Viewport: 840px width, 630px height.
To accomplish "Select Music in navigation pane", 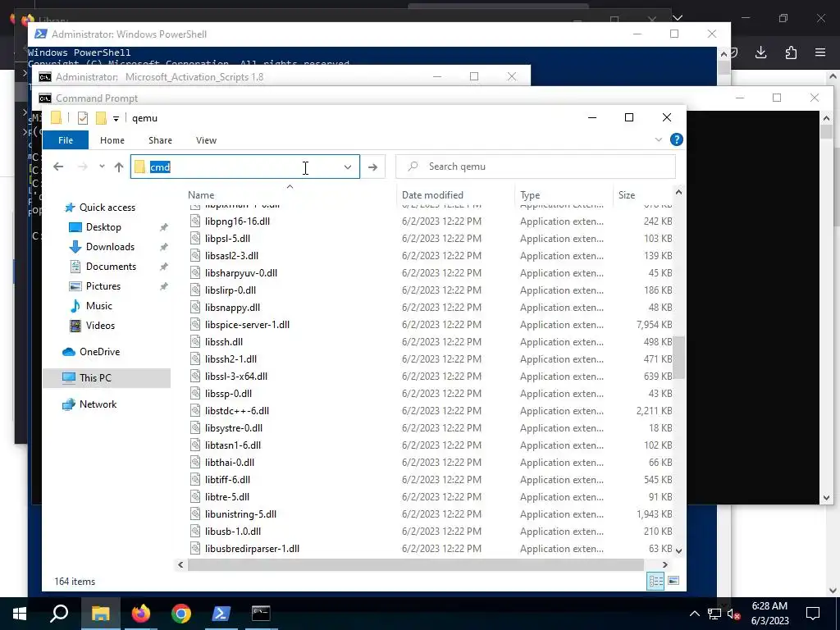I will (x=99, y=306).
